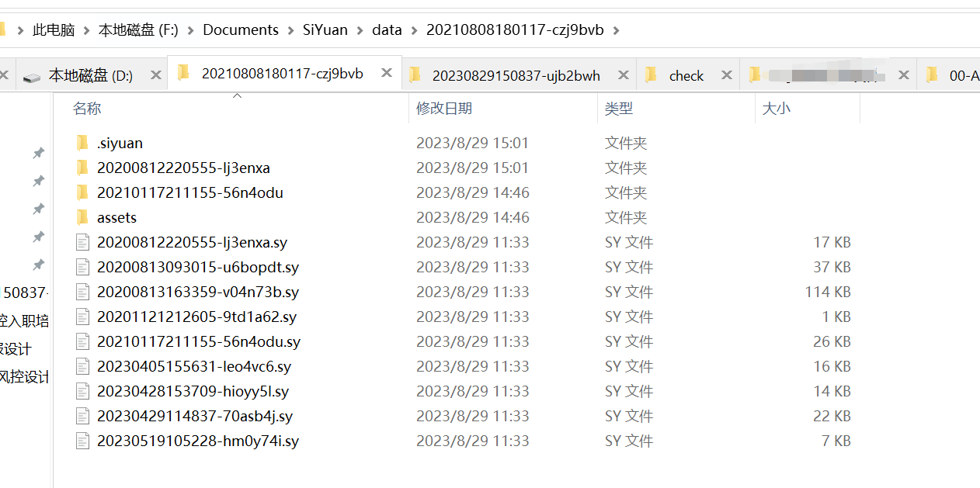This screenshot has width=980, height=488.
Task: Click the assets folder name
Action: [x=116, y=217]
